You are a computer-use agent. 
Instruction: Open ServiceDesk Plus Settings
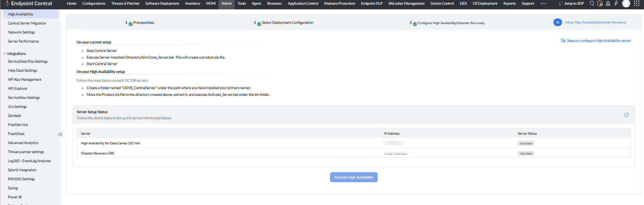28,61
